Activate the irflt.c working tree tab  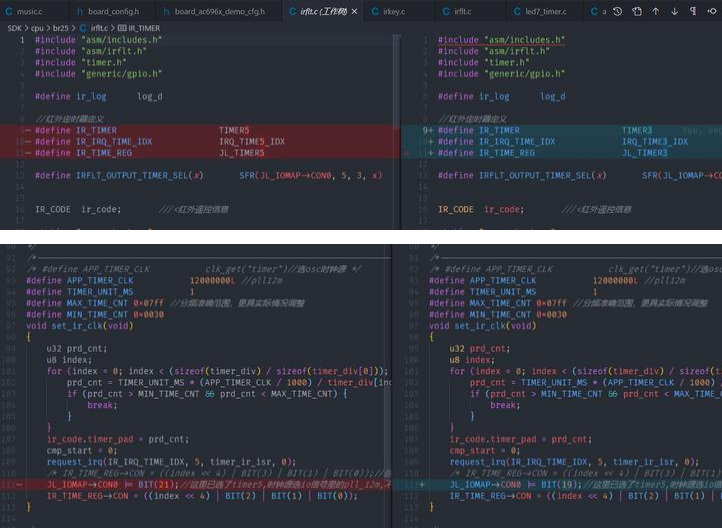click(324, 11)
